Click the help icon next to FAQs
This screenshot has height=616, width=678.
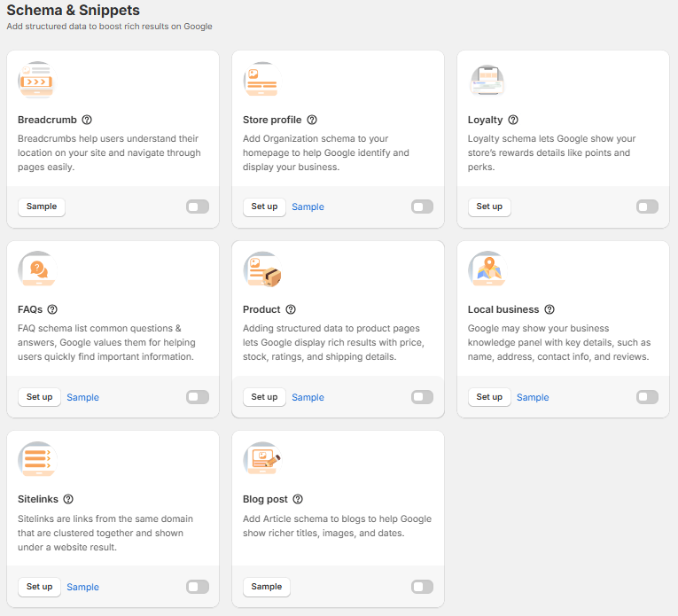click(52, 309)
